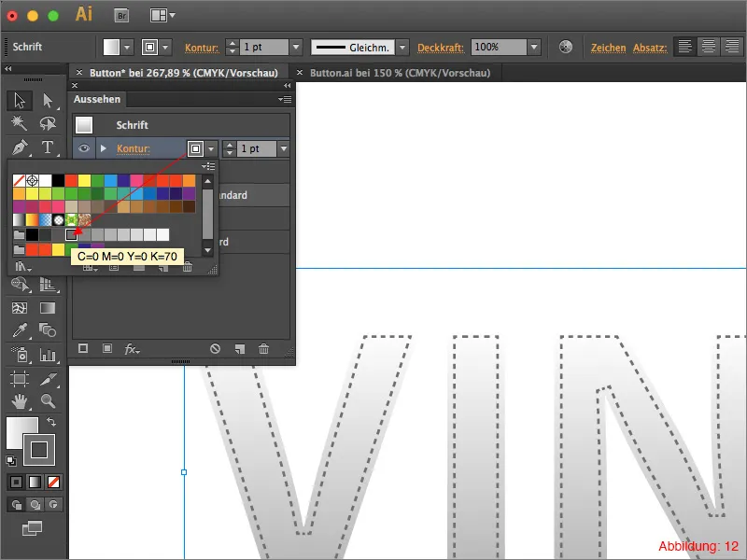Viewport: 747px width, 560px height.
Task: Open Absatz paragraph panel link
Action: [650, 48]
